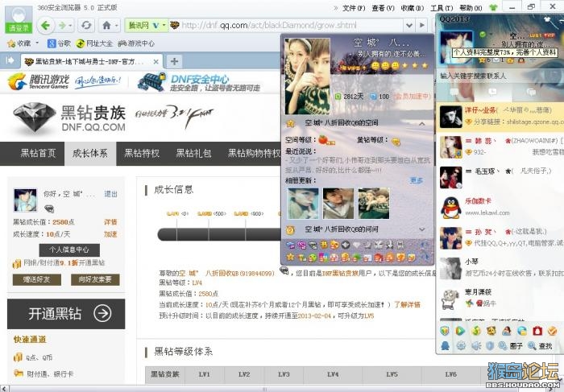Select the 成长体系 tab
Viewport: 564px width, 392px height.
coord(90,154)
